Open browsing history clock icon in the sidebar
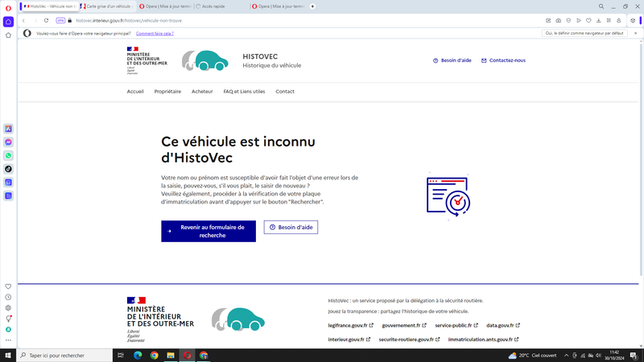Screen dimensions: 644x362 [8, 297]
